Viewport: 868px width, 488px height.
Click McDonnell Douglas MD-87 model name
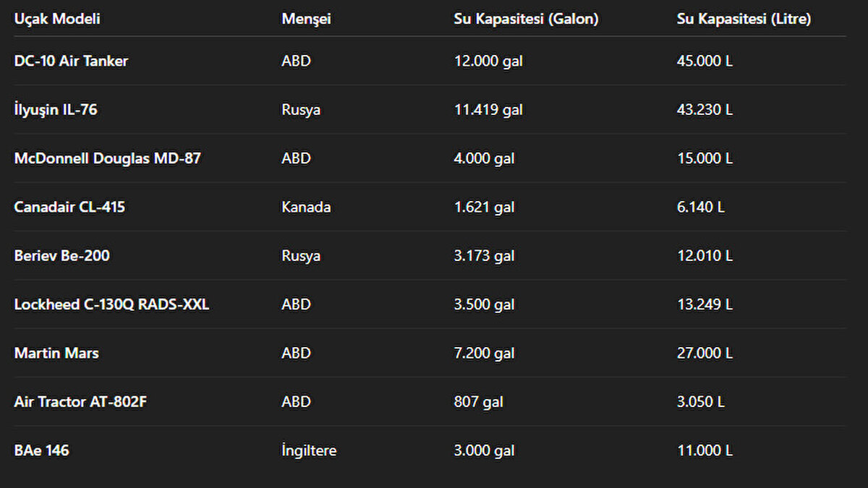click(x=107, y=158)
